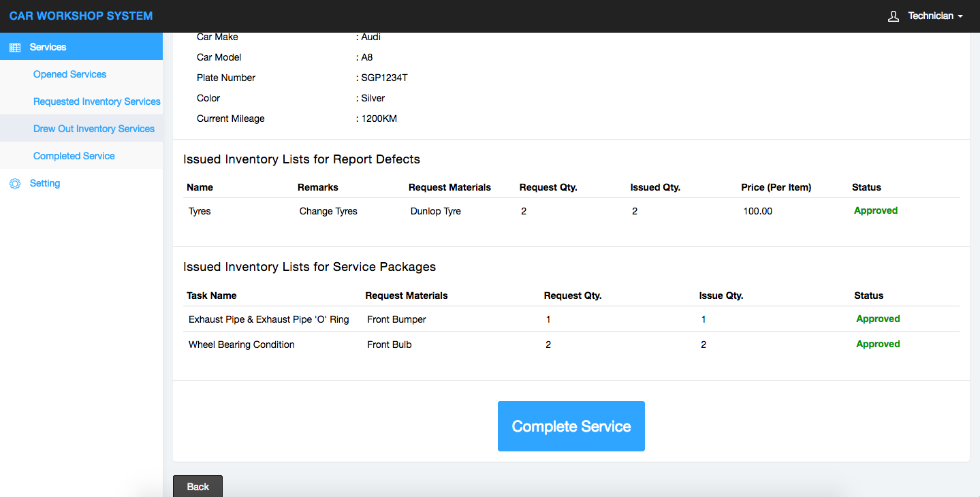Select the Dunlop Tyre material cell
980x497 pixels.
click(x=435, y=211)
